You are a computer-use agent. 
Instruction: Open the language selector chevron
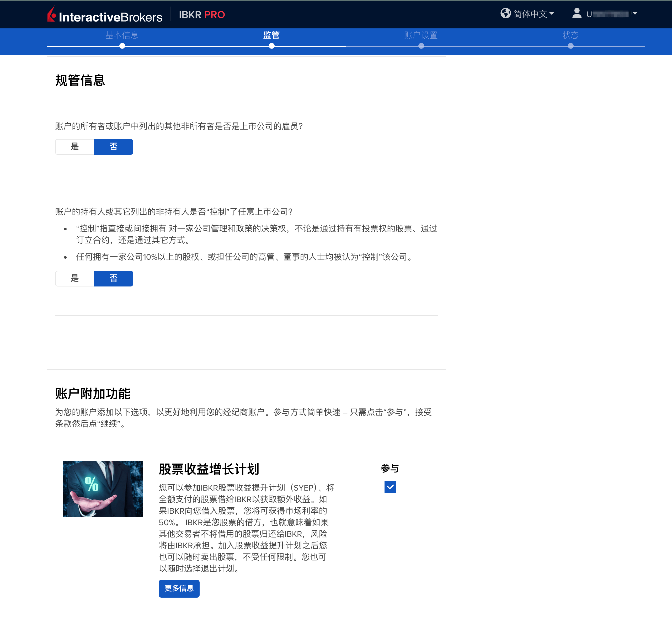click(x=552, y=14)
